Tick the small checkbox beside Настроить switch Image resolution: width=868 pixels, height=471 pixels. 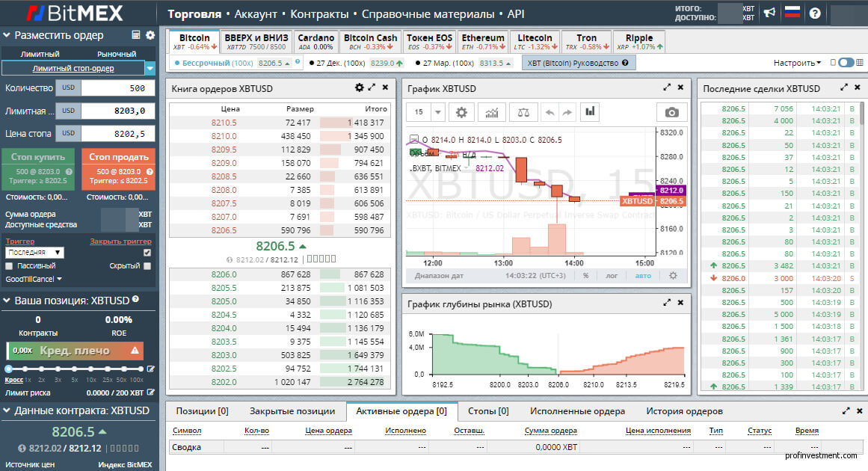click(x=833, y=63)
